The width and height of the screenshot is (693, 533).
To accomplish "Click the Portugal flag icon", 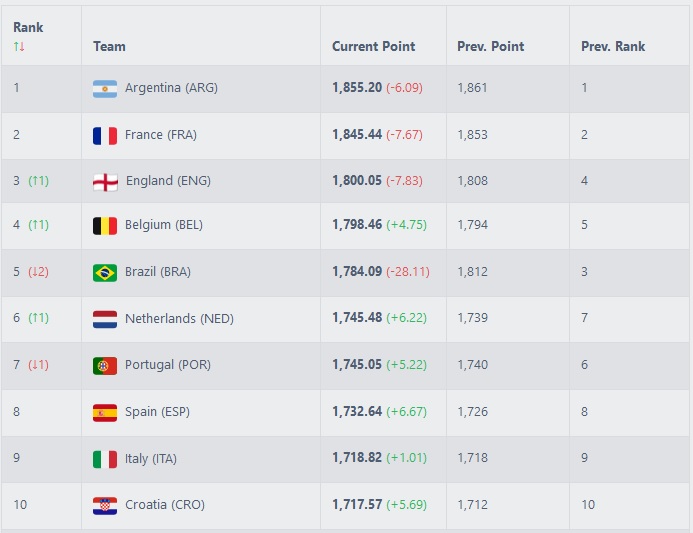I will (105, 366).
